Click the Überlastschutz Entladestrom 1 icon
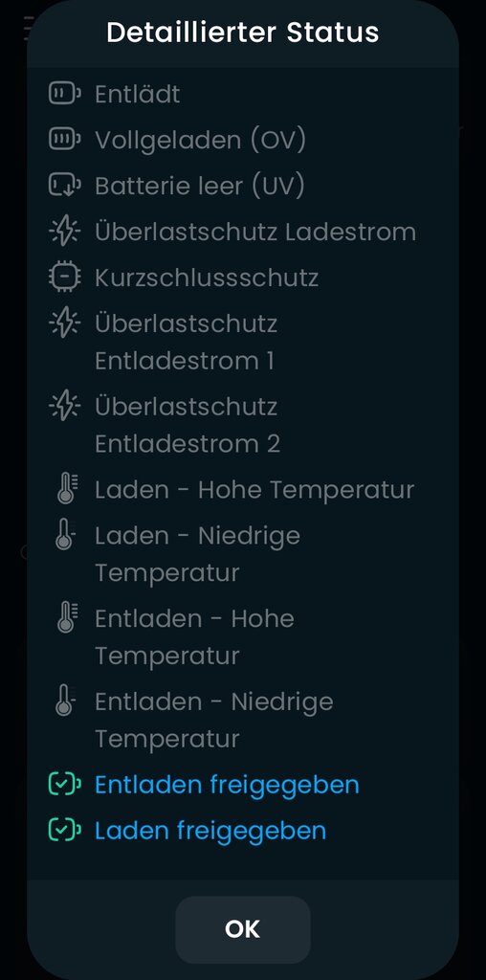The height and width of the screenshot is (980, 486). point(65,323)
